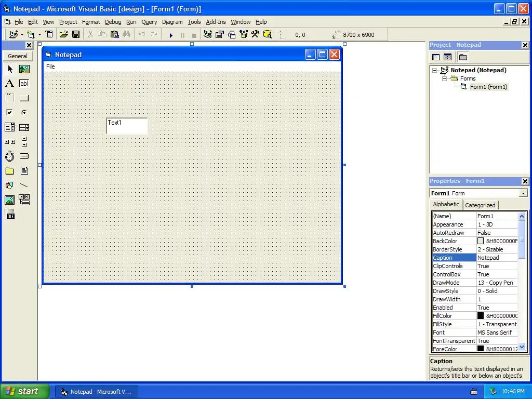
Task: Open the Format menu
Action: (91, 22)
